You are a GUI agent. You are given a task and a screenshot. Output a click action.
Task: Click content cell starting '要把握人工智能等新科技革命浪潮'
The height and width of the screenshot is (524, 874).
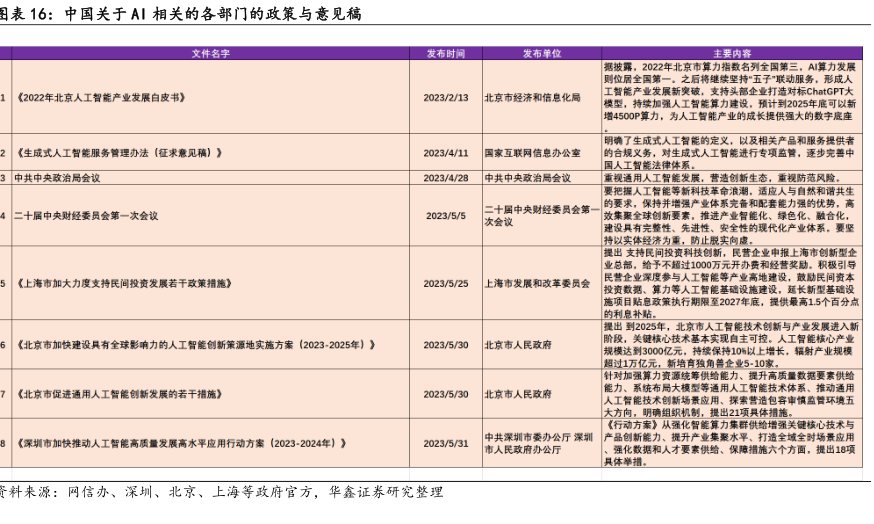point(730,216)
